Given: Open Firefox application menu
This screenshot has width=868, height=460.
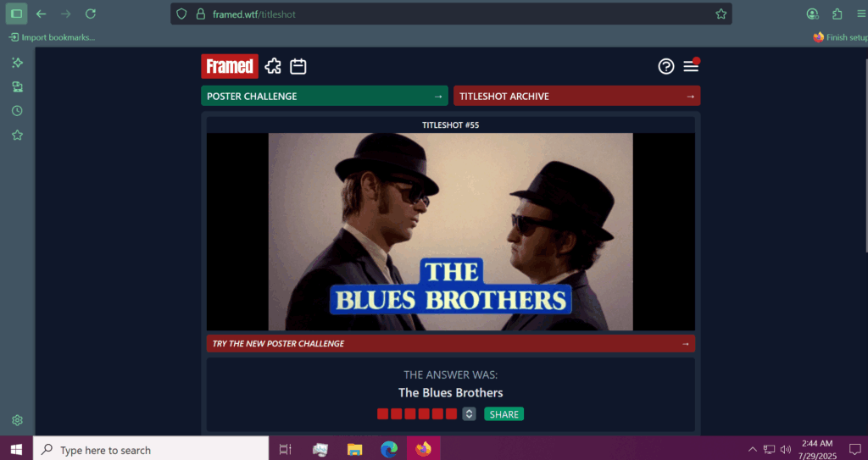Looking at the screenshot, I should point(860,14).
